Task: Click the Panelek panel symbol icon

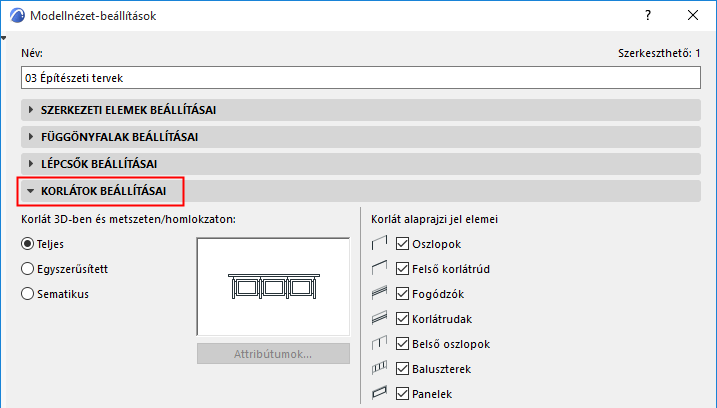Action: point(380,393)
